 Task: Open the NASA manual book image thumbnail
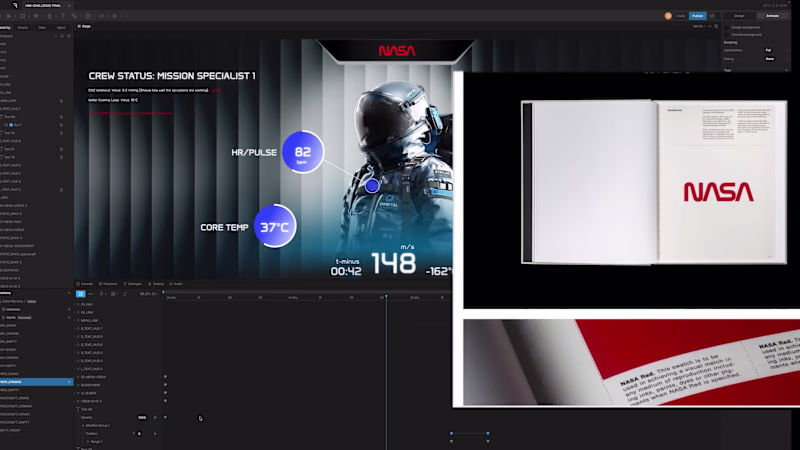654,182
